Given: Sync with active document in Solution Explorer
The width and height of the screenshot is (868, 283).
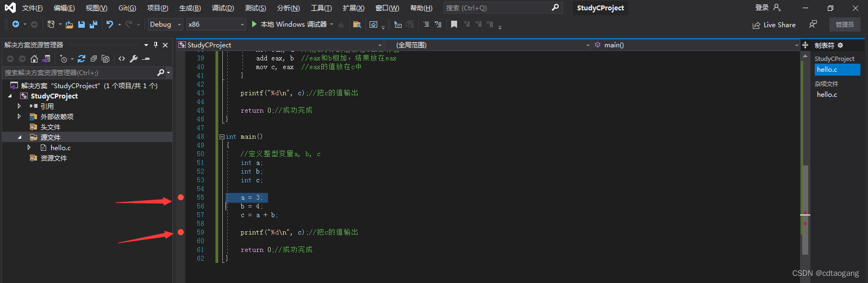Looking at the screenshot, I should pyautogui.click(x=82, y=59).
